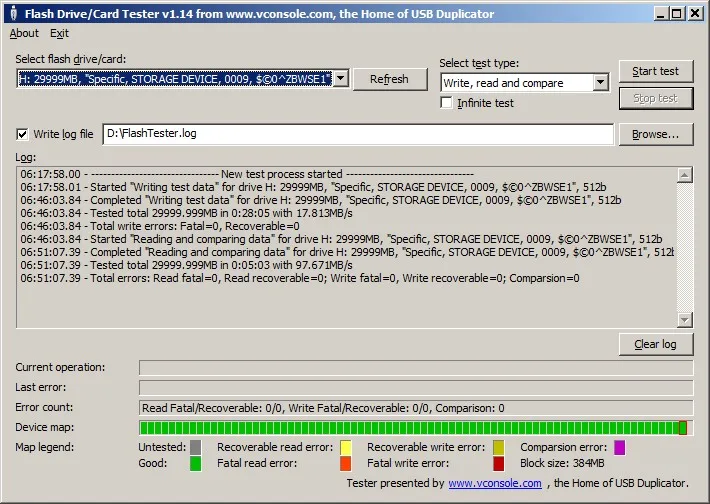Select log line with 97.671MB/s speed
This screenshot has height=504, width=710.
(x=186, y=265)
